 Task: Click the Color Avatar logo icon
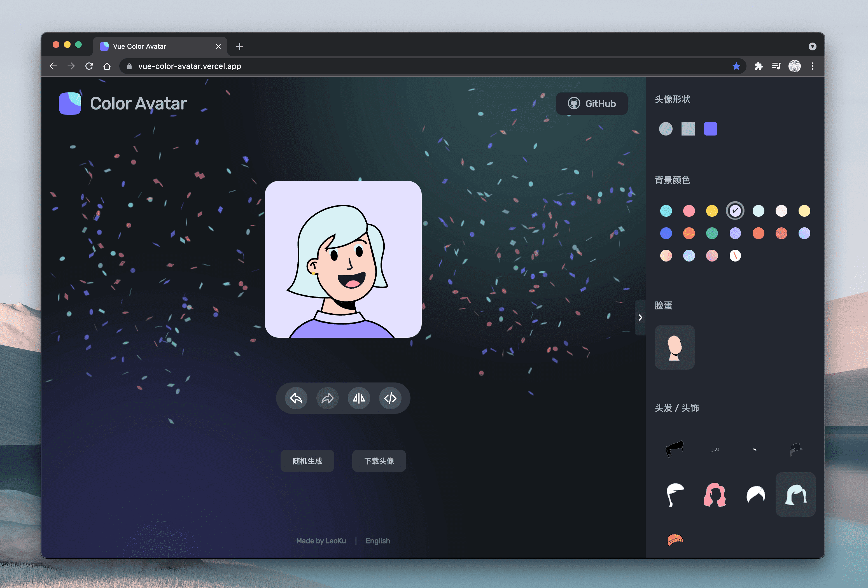tap(70, 104)
